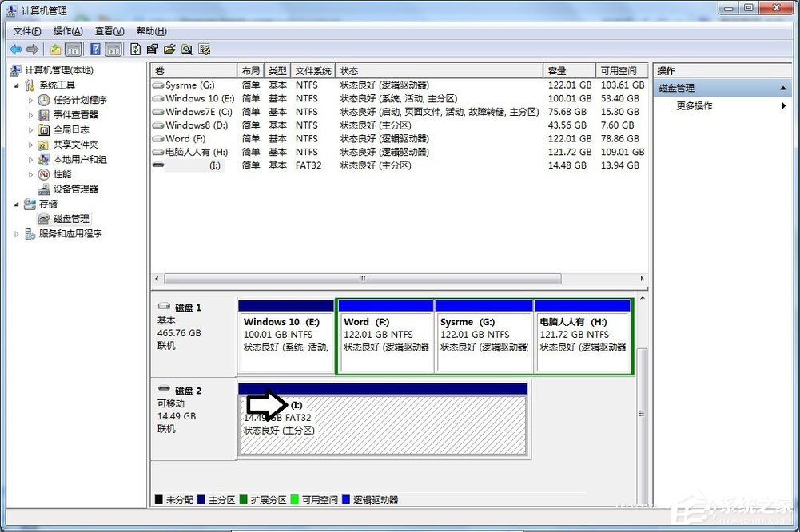The height and width of the screenshot is (532, 800).
Task: Click the horizontal scrollbar right arrow
Action: 642,279
